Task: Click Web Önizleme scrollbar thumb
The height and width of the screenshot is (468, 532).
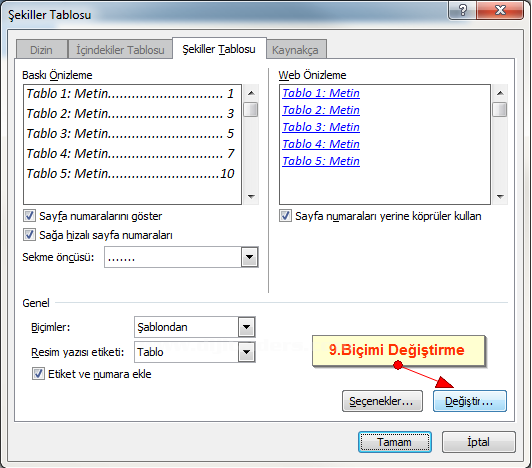Action: (500, 109)
